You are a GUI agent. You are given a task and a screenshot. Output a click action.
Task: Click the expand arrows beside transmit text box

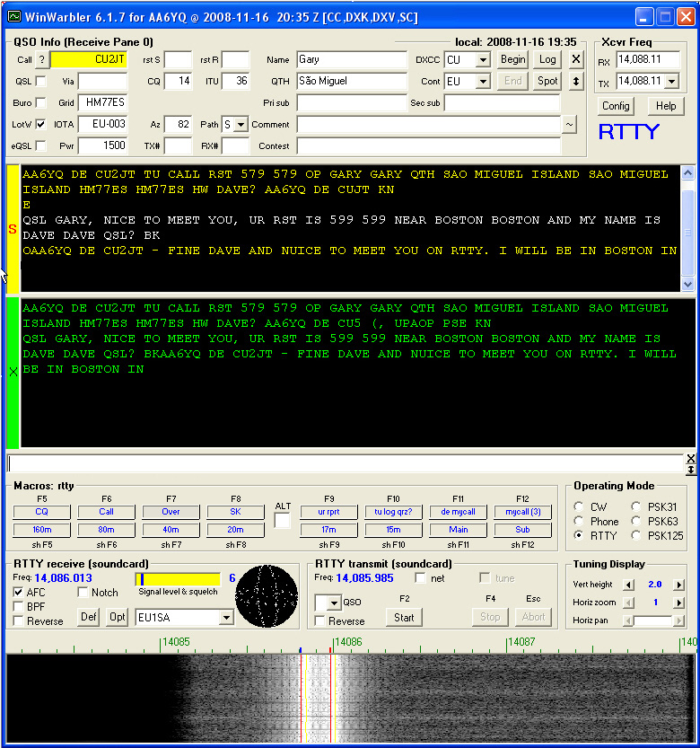pos(690,463)
